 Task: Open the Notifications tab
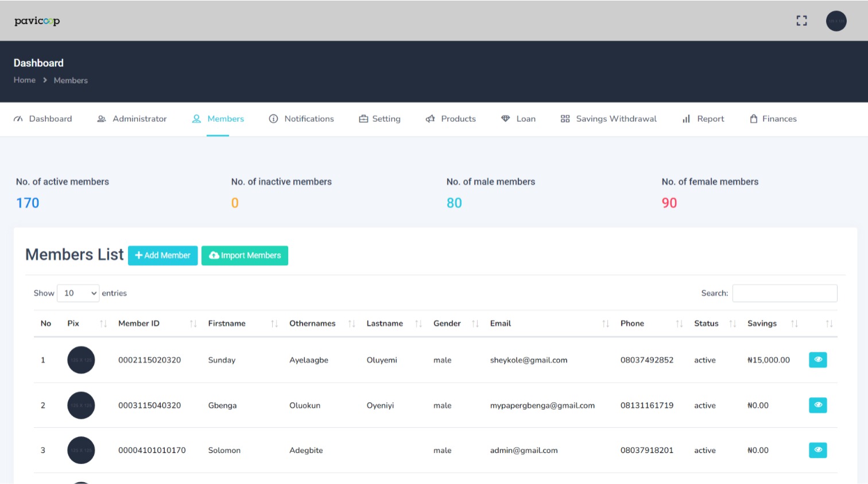tap(301, 119)
